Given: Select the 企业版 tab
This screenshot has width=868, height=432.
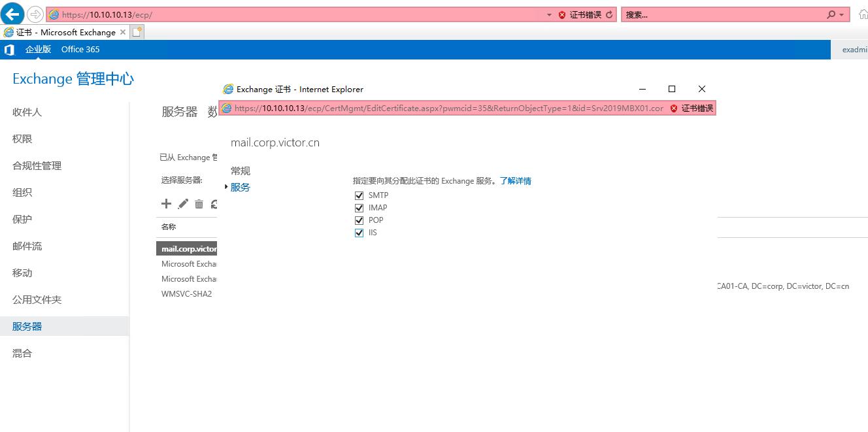Looking at the screenshot, I should pos(39,49).
